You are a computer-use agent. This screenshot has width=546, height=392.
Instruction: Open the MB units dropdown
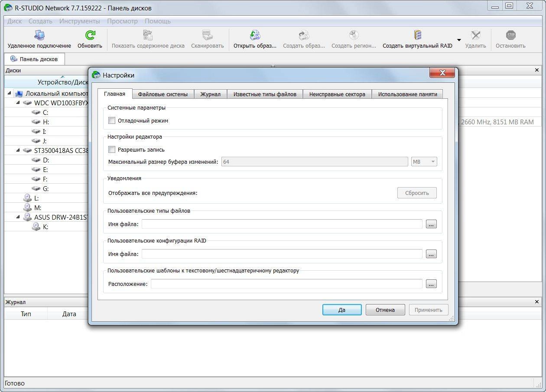tap(423, 162)
